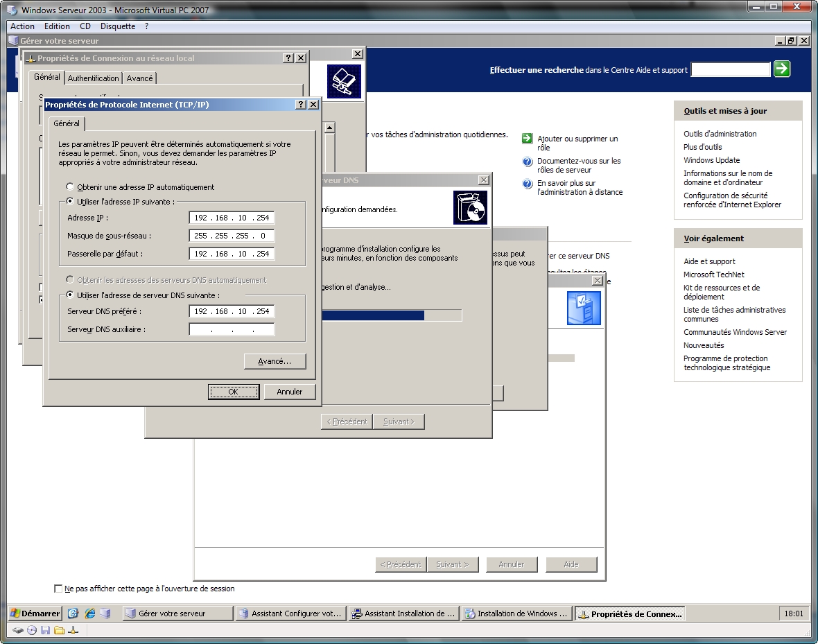This screenshot has height=644, width=818.
Task: Select Utiliser l'adresse de serveur DNS suivante
Action: pos(70,295)
